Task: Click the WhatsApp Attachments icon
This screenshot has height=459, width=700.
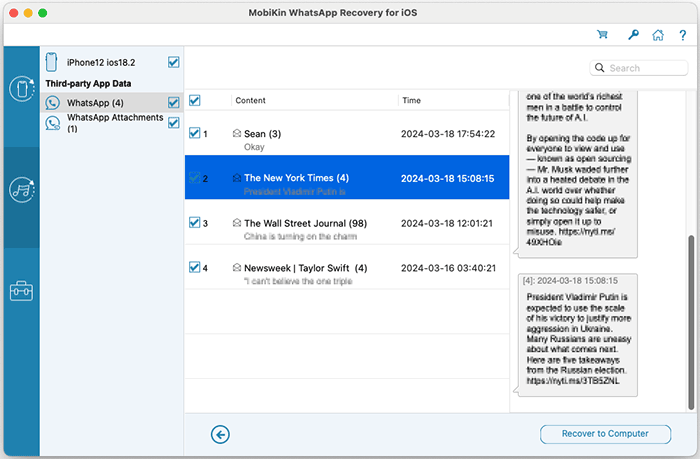Action: (x=52, y=123)
